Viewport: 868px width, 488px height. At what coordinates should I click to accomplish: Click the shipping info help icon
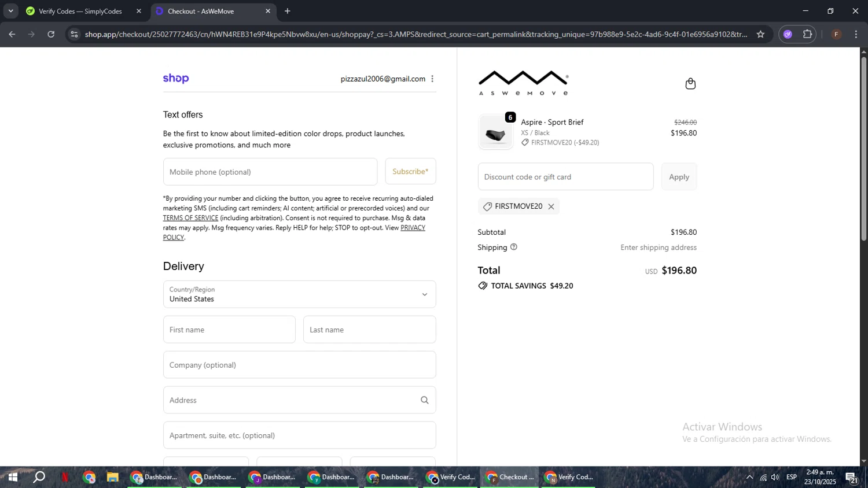[x=514, y=247]
